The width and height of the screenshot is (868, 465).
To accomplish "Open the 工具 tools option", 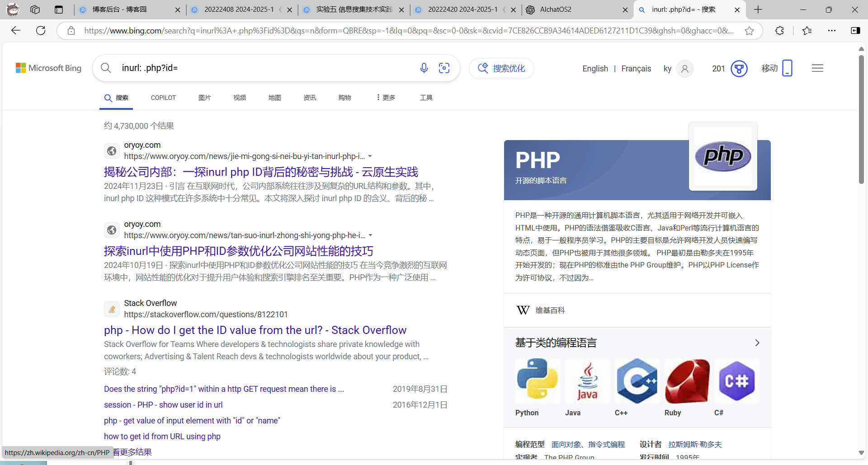I will (426, 98).
